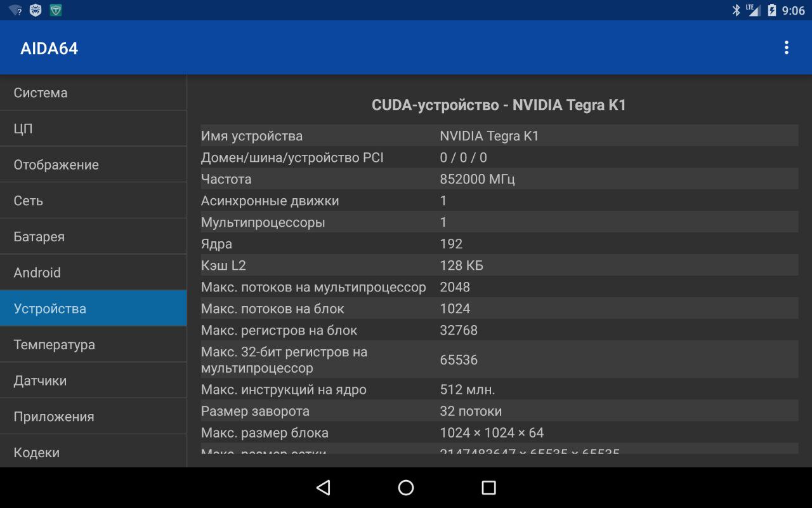Tap the "0 / 0 / 0" value
Viewport: 812px width, 508px height.
pos(464,157)
